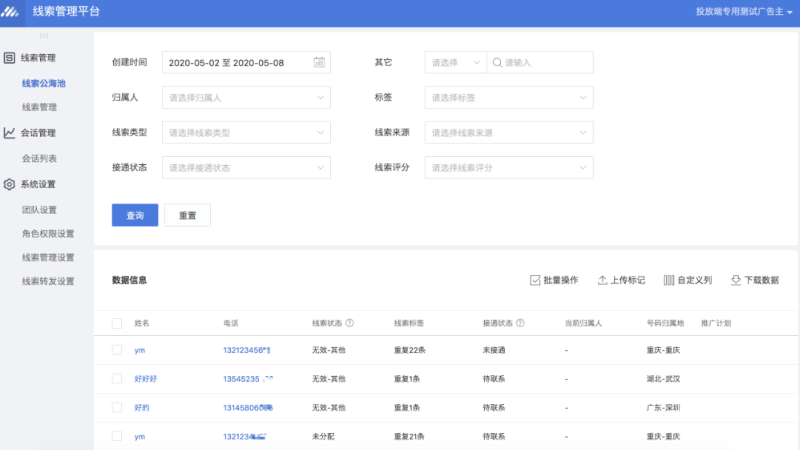The width and height of the screenshot is (800, 450).
Task: Click the 重复22条 tag cell
Action: [409, 350]
